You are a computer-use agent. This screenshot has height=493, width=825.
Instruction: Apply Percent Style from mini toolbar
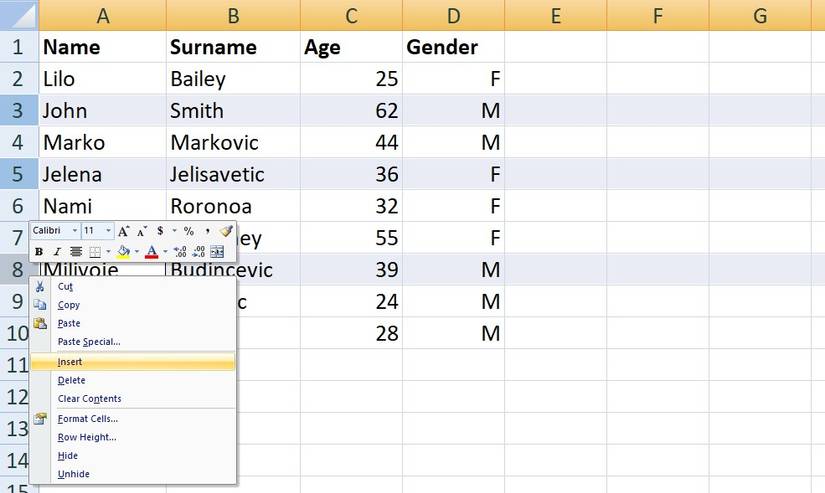[x=188, y=231]
